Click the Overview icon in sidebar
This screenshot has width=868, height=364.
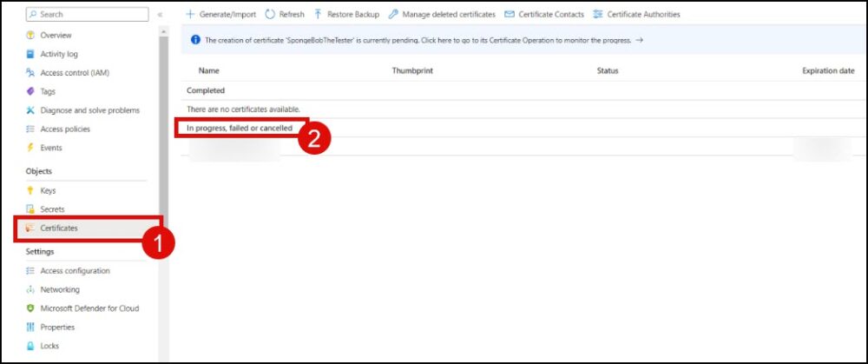(30, 36)
